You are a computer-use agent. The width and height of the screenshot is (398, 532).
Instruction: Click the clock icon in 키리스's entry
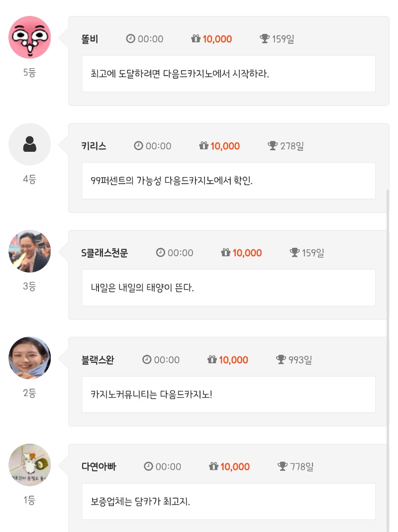(138, 145)
